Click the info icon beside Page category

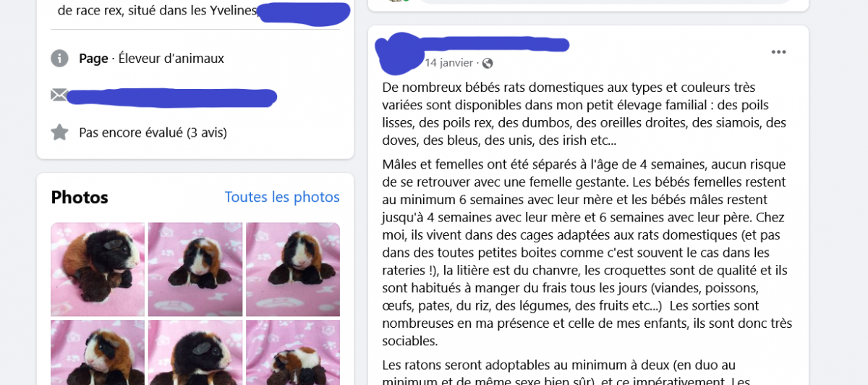point(59,59)
